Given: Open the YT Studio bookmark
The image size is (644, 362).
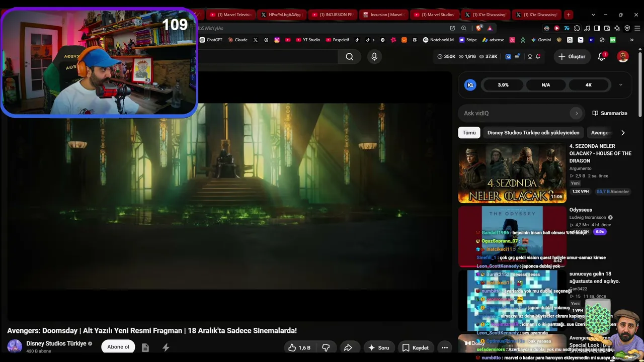Looking at the screenshot, I should 308,40.
